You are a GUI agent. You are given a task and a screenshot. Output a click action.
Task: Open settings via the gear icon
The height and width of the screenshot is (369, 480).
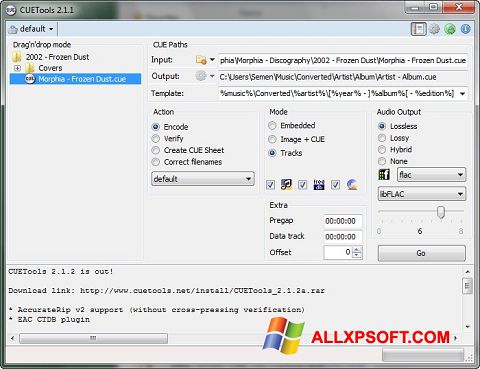(434, 29)
